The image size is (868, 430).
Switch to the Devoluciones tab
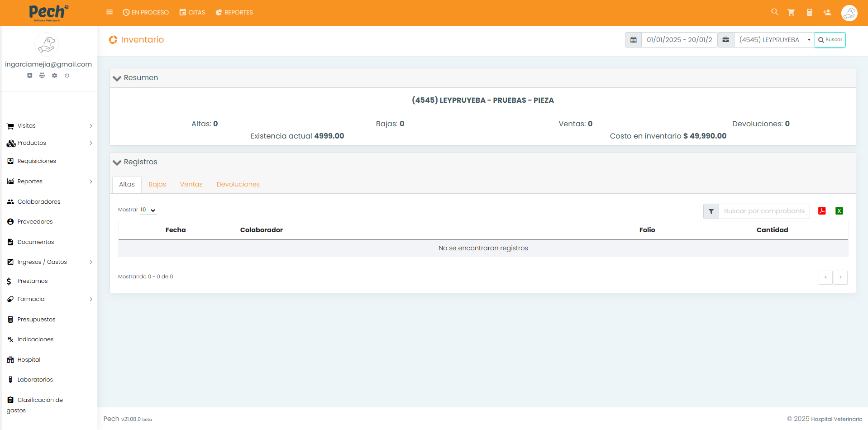click(x=238, y=184)
